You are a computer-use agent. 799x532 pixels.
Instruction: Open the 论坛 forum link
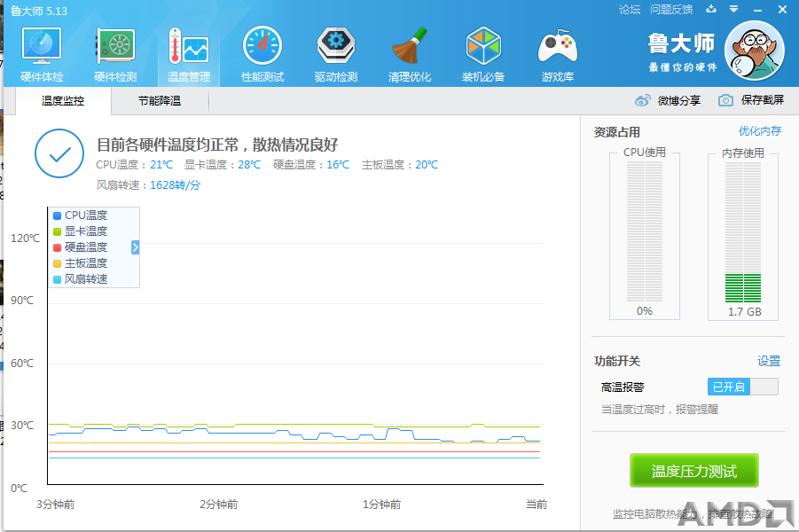point(630,9)
